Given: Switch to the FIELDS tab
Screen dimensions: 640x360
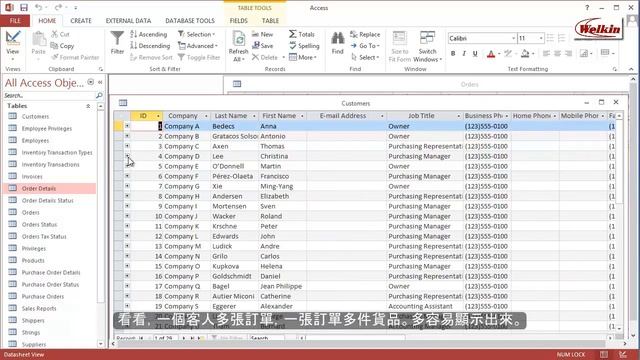Looking at the screenshot, I should coord(238,20).
